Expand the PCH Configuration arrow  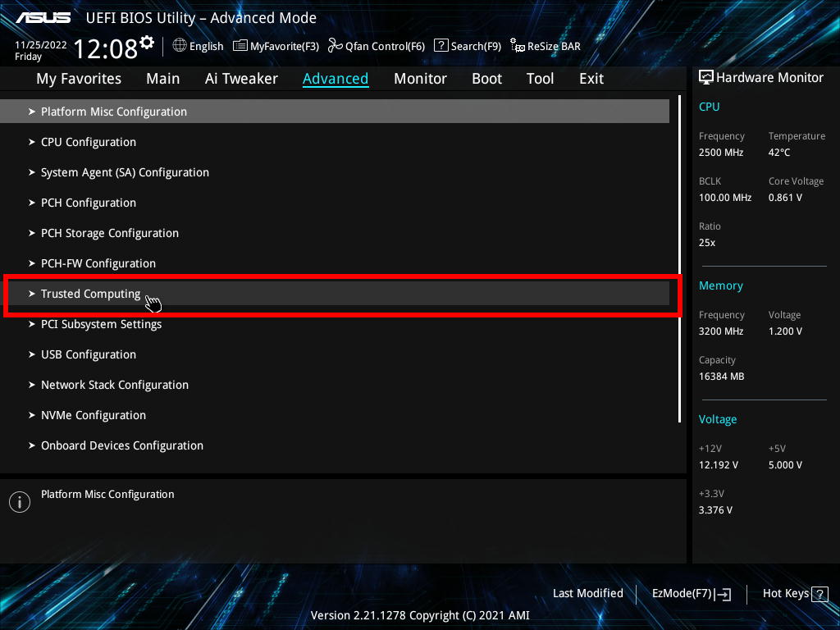tap(32, 203)
